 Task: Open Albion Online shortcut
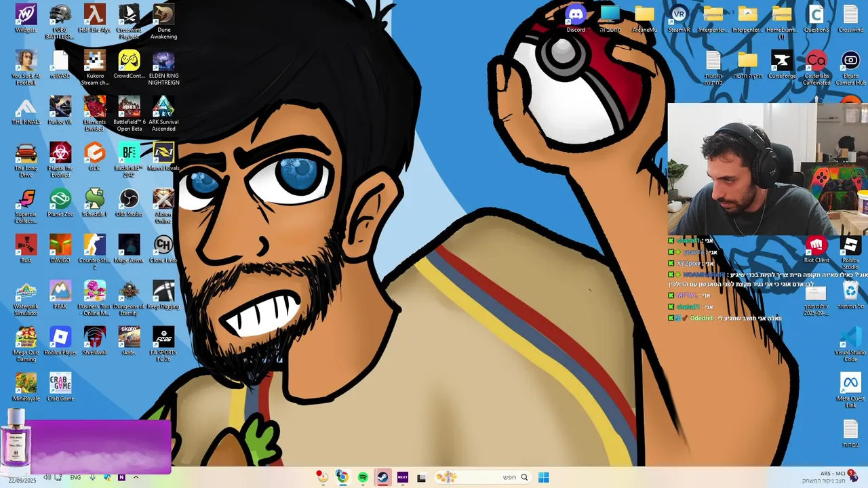coord(163,205)
